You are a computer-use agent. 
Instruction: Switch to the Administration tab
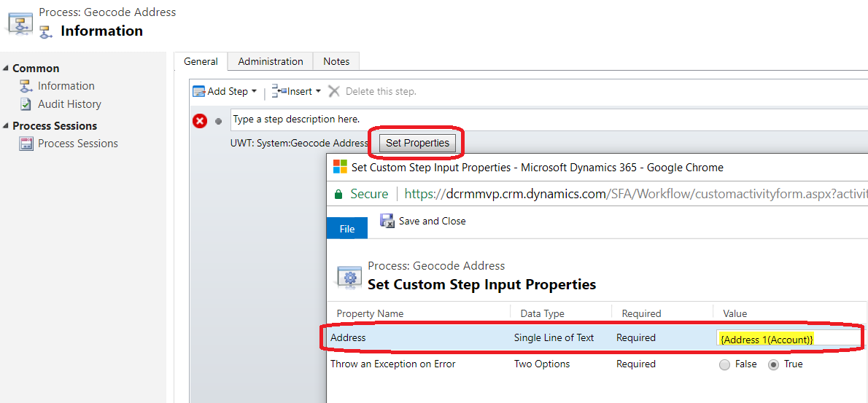pos(270,61)
